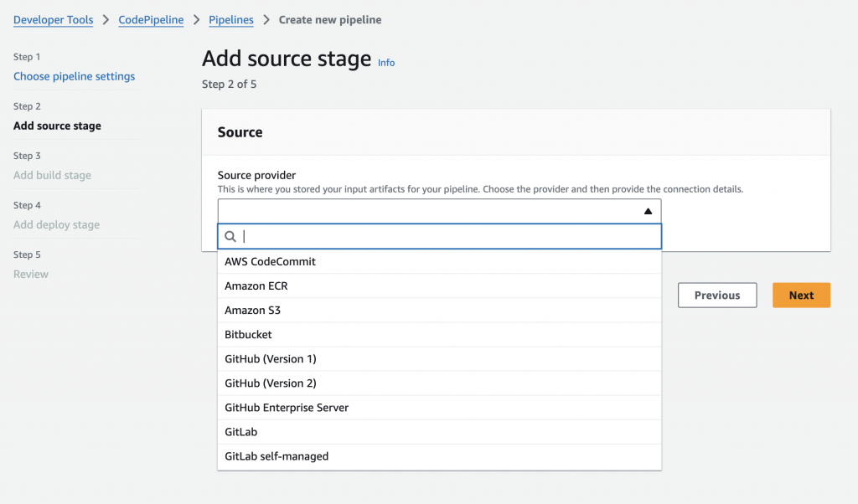
Task: Select GitHub (Version 2) provider
Action: pos(270,383)
